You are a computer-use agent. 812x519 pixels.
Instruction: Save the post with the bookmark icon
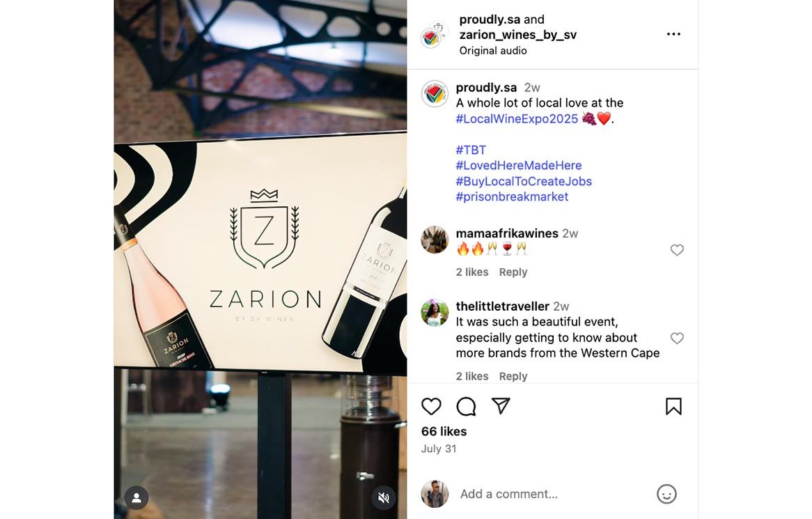(x=673, y=406)
